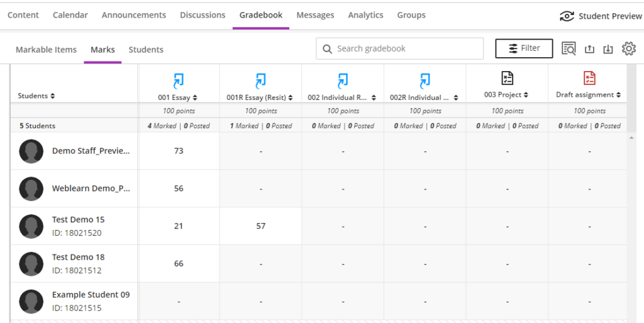Open the Markable Items tab
This screenshot has height=323, width=644.
pyautogui.click(x=46, y=50)
